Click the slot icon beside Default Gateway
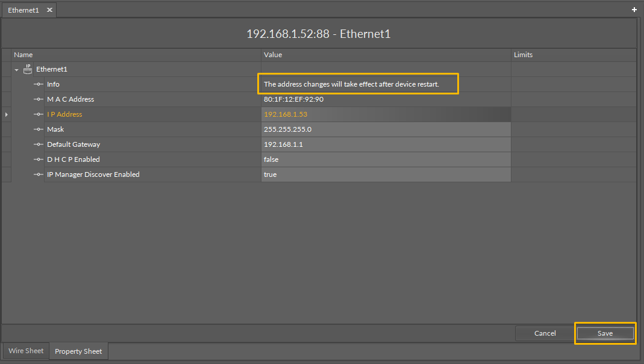644x364 pixels. [39, 144]
